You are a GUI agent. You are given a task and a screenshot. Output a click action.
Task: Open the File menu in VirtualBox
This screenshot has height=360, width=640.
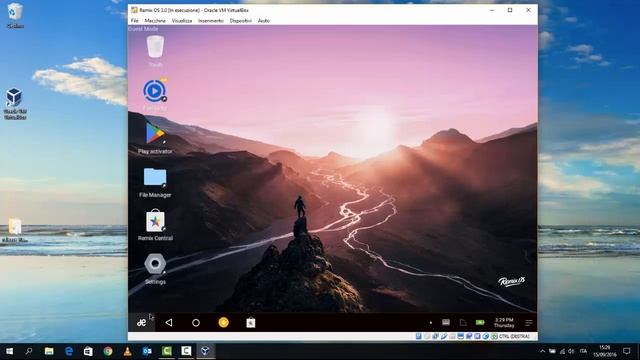point(135,21)
